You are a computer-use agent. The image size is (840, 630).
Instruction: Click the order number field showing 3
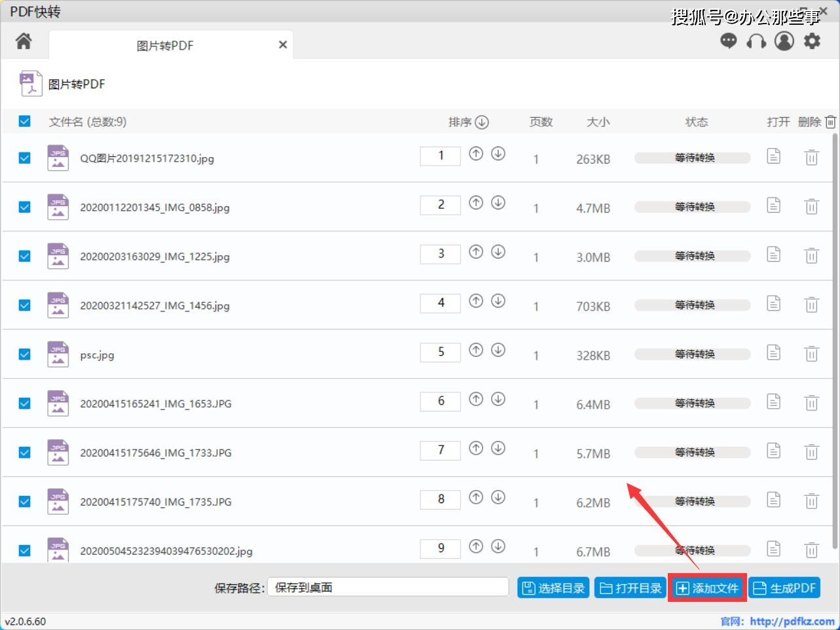click(441, 253)
